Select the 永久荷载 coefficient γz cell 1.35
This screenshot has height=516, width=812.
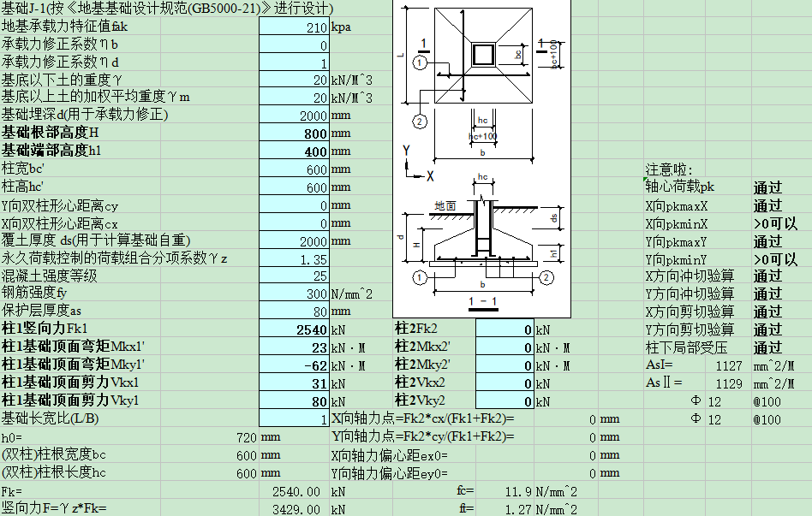click(293, 258)
